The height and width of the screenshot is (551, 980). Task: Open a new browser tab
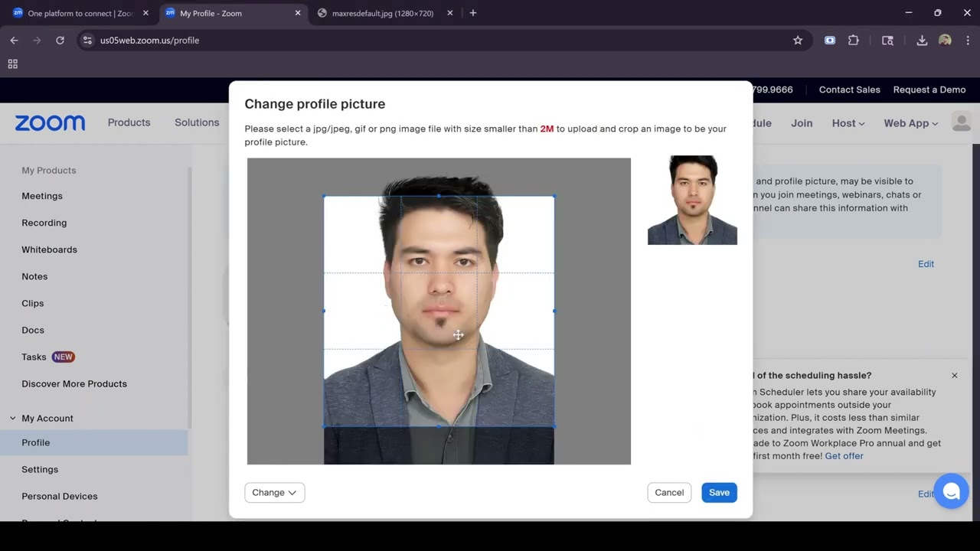(473, 13)
